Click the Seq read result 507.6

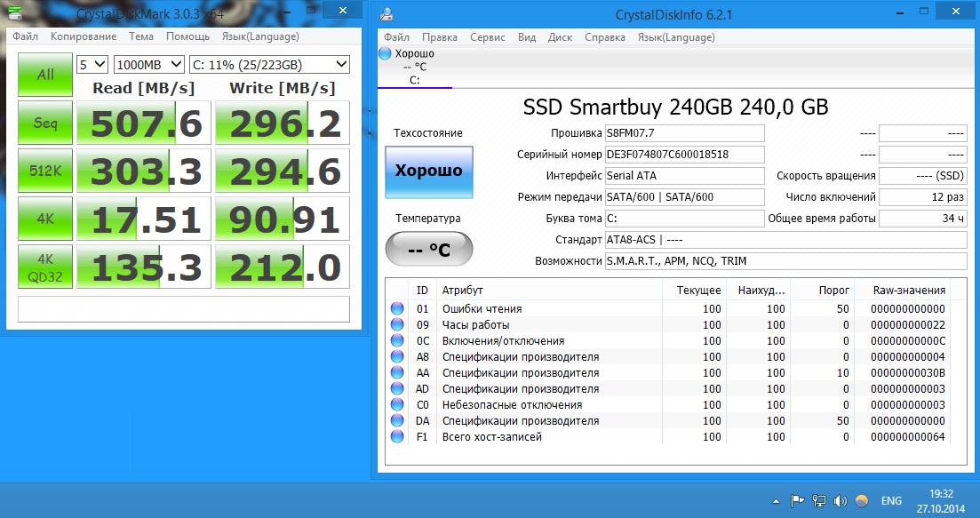(x=144, y=123)
